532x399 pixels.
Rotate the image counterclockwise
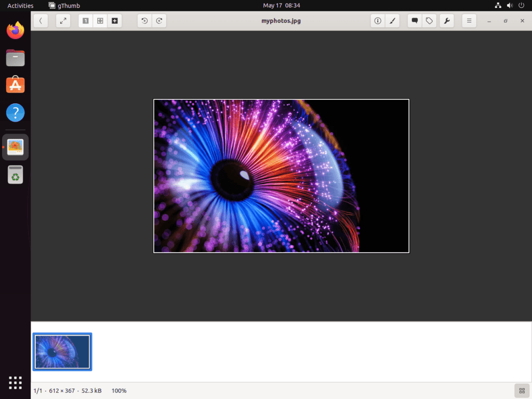tap(144, 21)
